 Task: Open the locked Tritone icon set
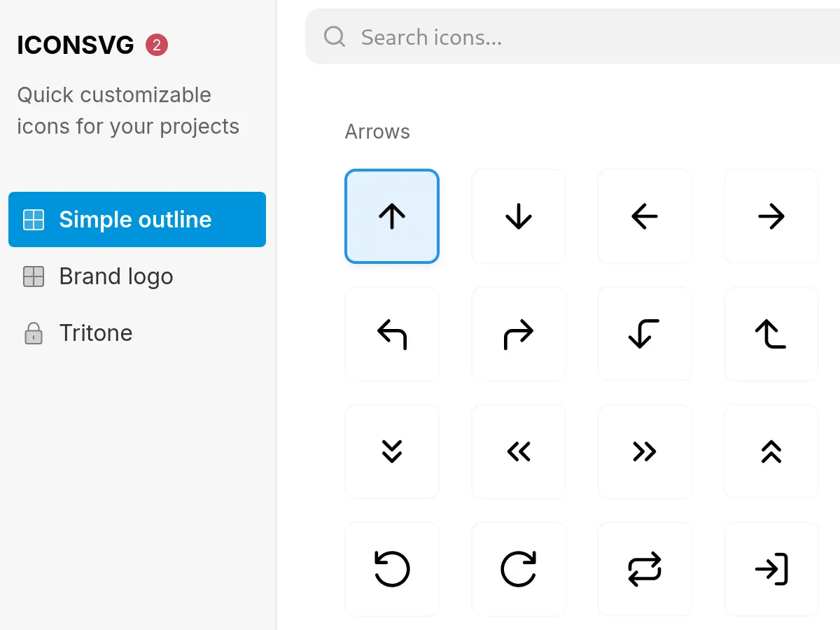pos(95,332)
